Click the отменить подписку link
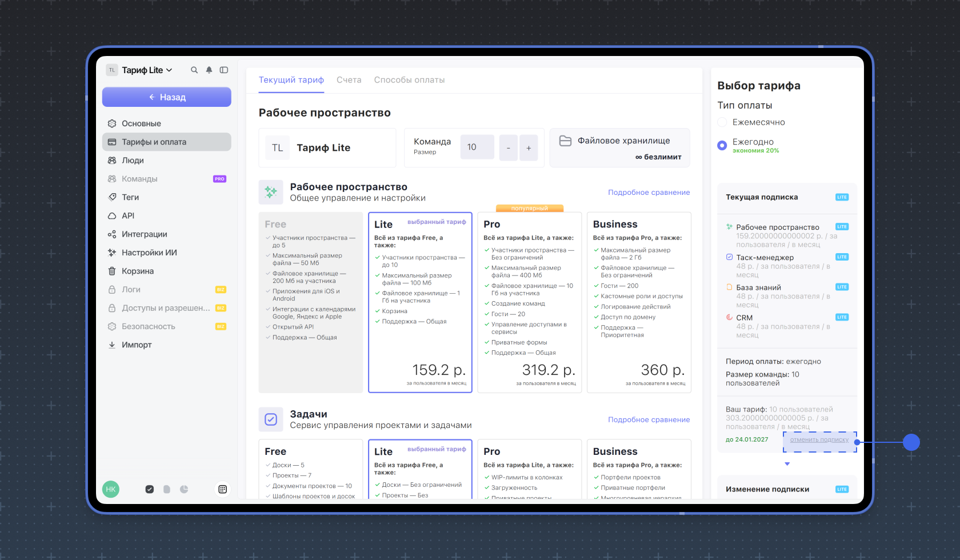This screenshot has width=960, height=560. [x=819, y=440]
